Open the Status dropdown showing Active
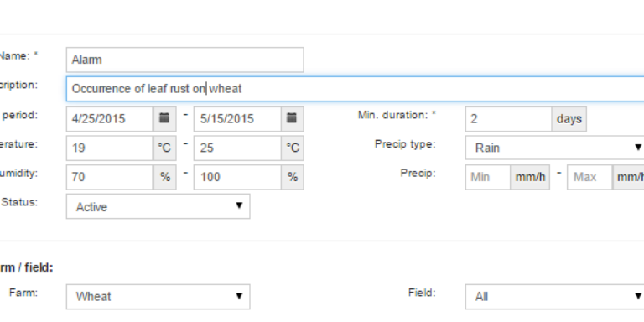The width and height of the screenshot is (644, 322). click(158, 206)
